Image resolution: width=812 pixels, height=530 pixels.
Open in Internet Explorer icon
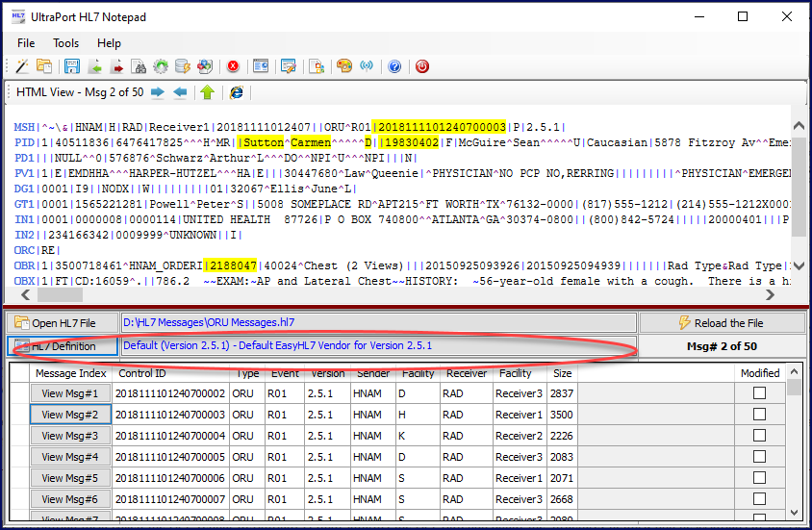pos(237,92)
